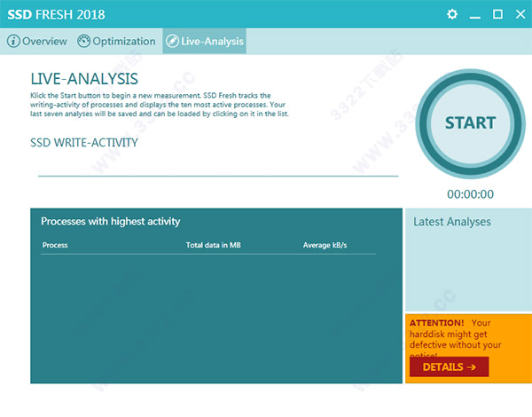This screenshot has width=532, height=417.
Task: Open the red DETAILS button
Action: pos(449,366)
